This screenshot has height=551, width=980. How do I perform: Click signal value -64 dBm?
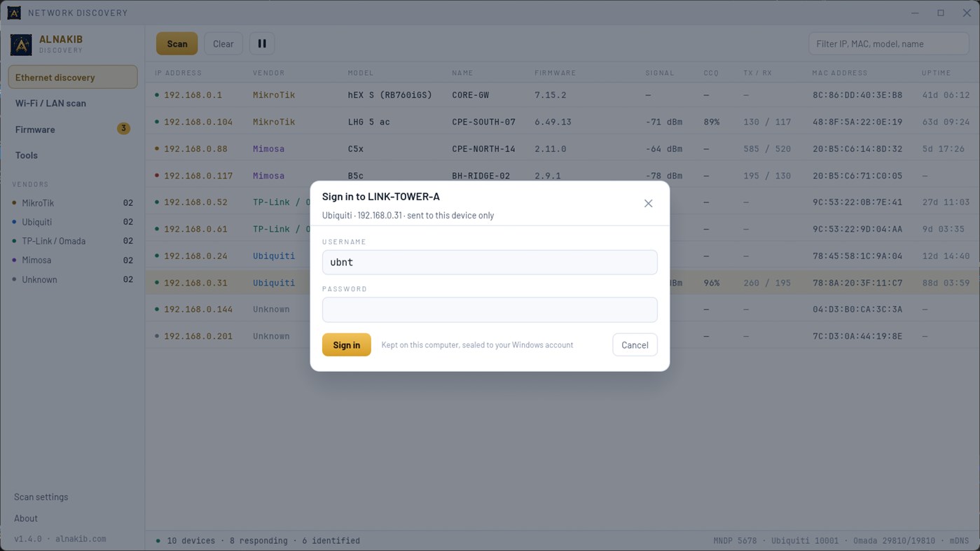pos(664,148)
